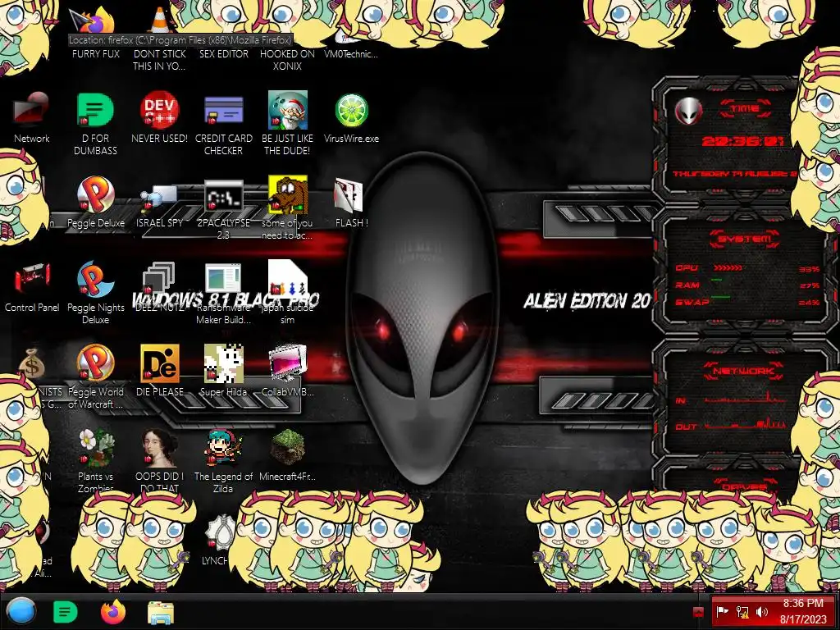The width and height of the screenshot is (840, 630).
Task: Launch the VirusWire.exe lime icon
Action: 351,111
